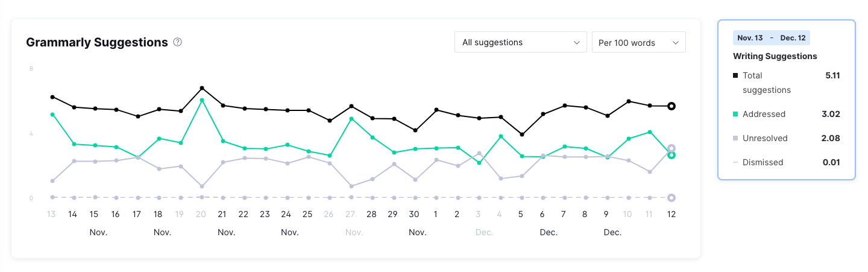The width and height of the screenshot is (868, 272).
Task: Click the Nov. 13 - Dec. 12 date range
Action: [x=771, y=38]
